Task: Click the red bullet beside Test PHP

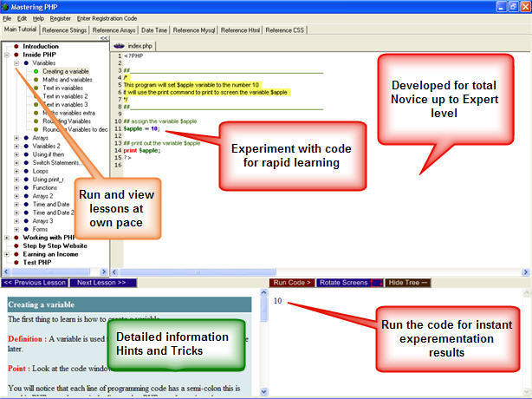Action: (16, 263)
